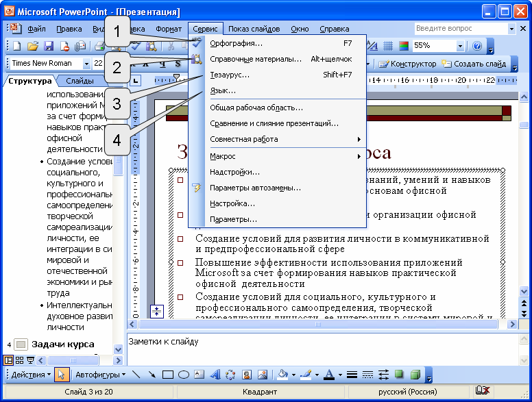
Task: Switch to Normal view button
Action: point(8,360)
